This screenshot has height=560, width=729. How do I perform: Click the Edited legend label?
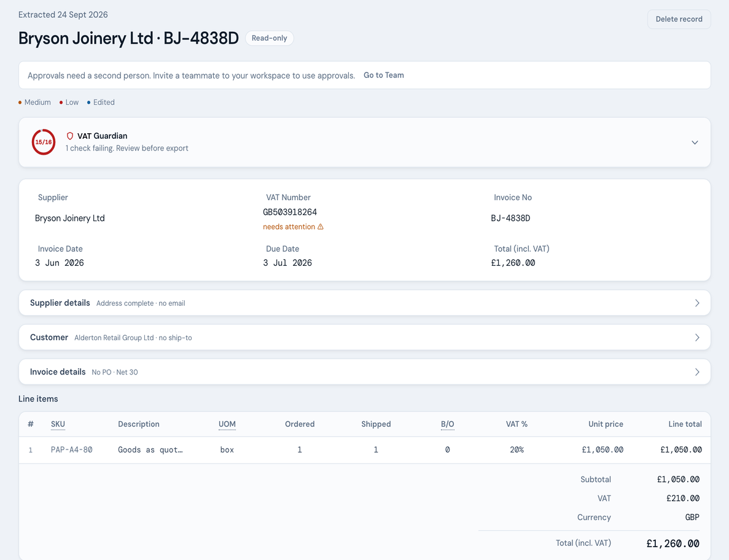tap(104, 103)
